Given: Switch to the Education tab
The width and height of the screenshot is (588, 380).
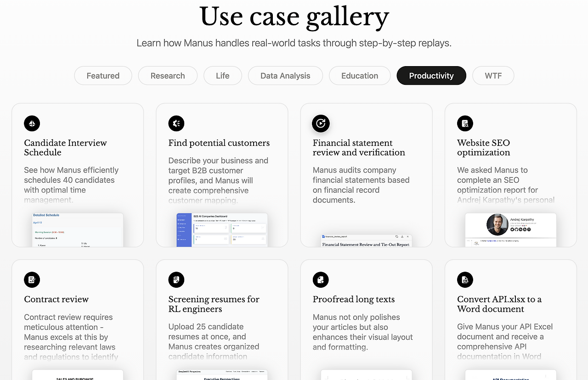Looking at the screenshot, I should pos(360,76).
